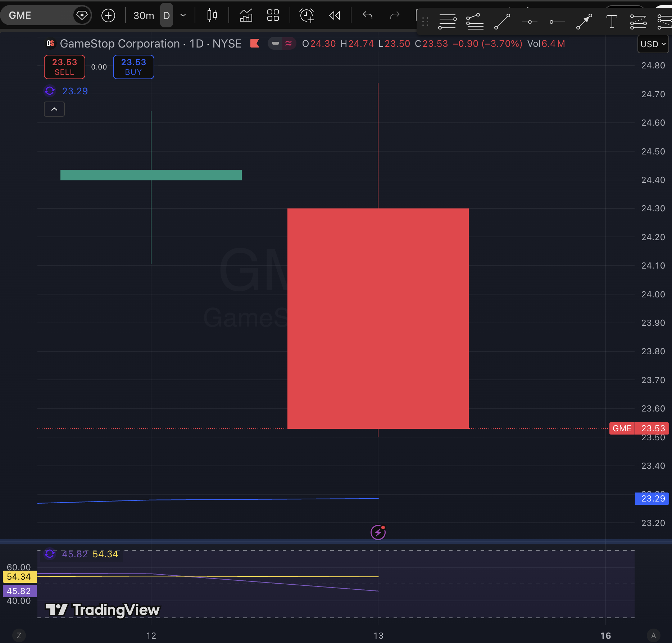
Task: Undo the last chart action
Action: tap(368, 15)
